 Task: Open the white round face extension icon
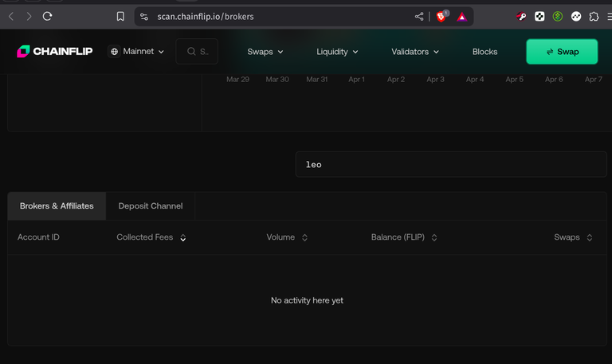tap(575, 17)
